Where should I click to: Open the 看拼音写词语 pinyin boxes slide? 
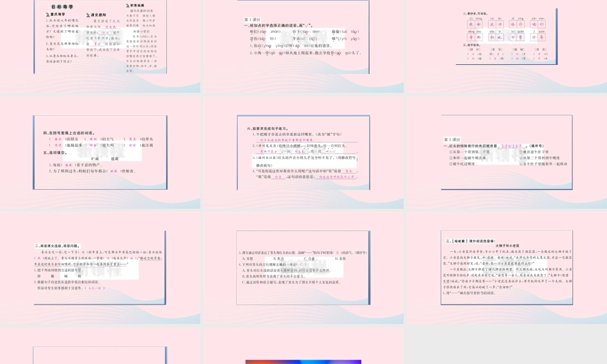click(506, 46)
